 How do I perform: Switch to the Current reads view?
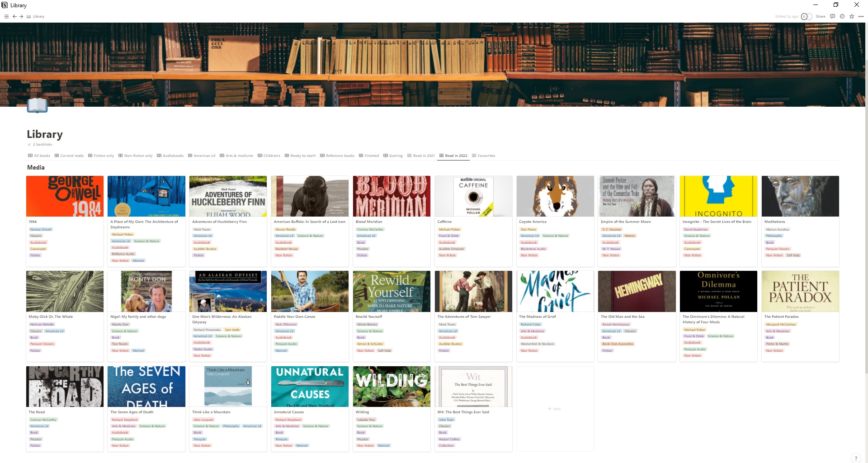pos(69,156)
